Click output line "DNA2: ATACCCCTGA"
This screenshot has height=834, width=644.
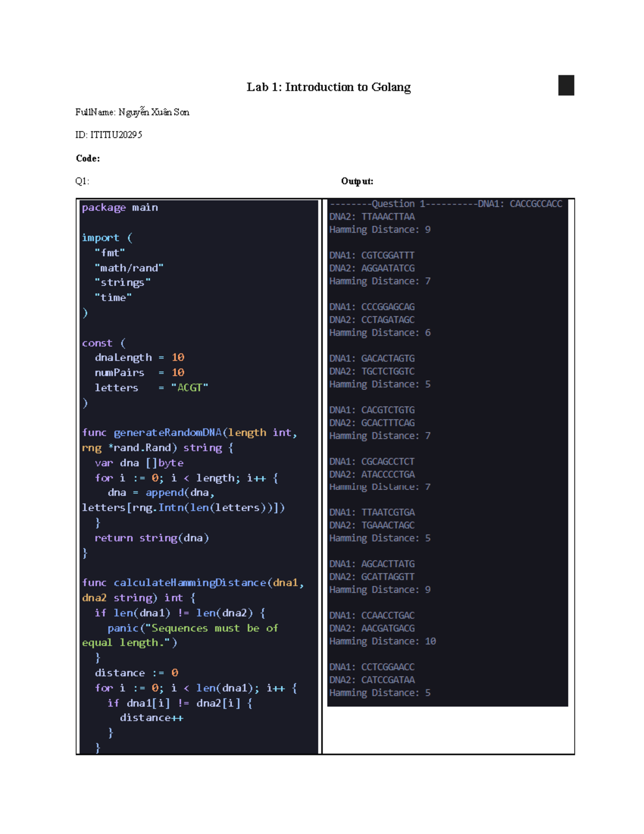372,475
